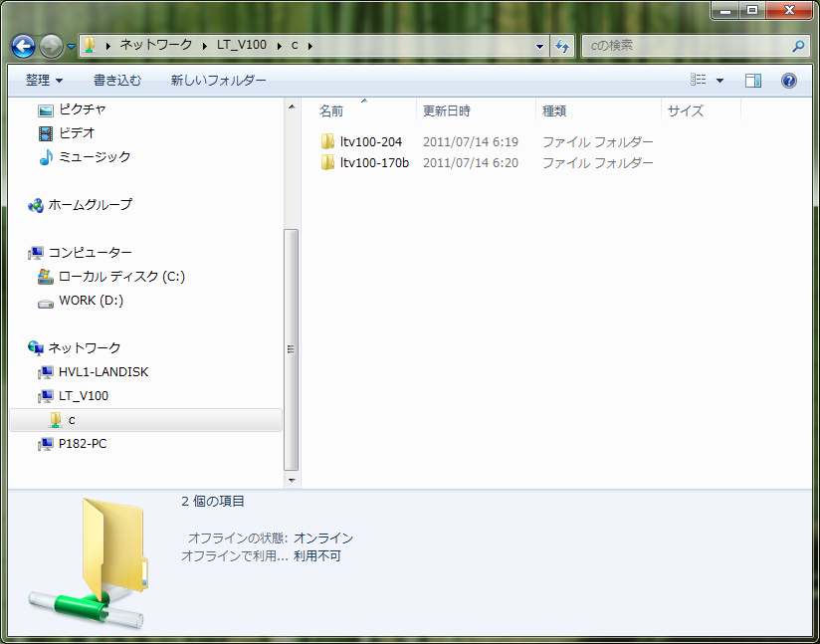Click the Back navigation arrow
This screenshot has width=820, height=644.
(24, 46)
